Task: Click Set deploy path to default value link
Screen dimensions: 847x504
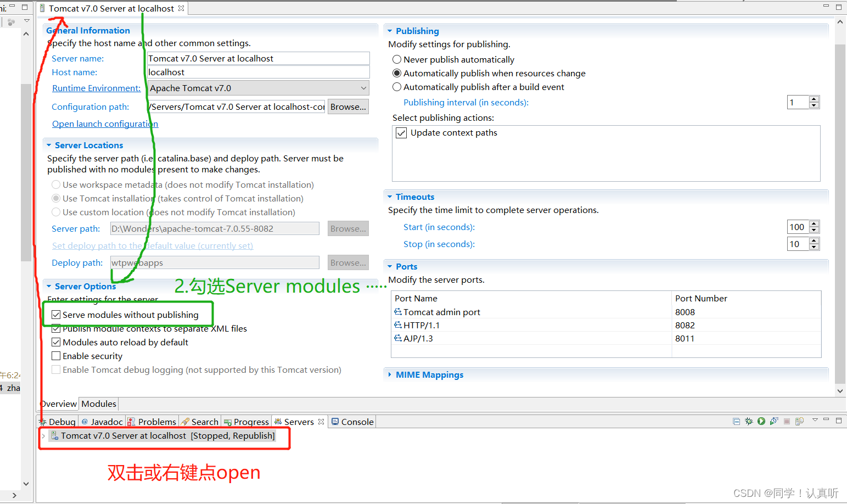Action: pyautogui.click(x=152, y=245)
